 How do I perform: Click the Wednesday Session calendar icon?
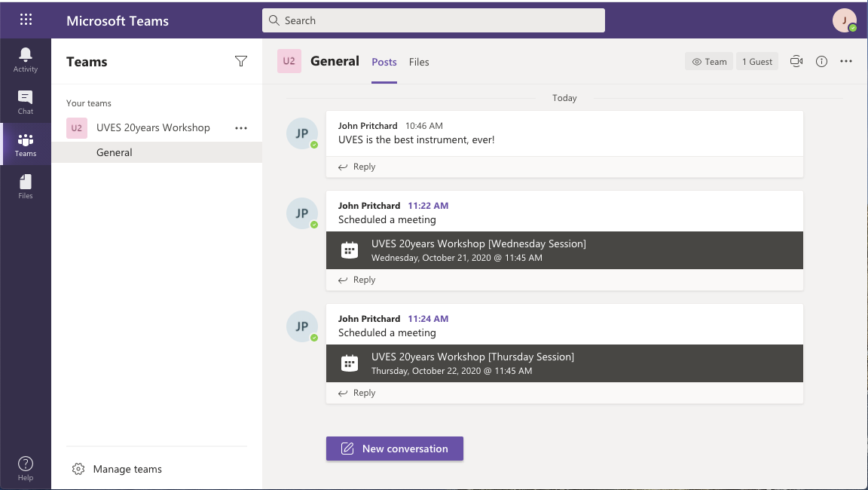[x=350, y=250]
